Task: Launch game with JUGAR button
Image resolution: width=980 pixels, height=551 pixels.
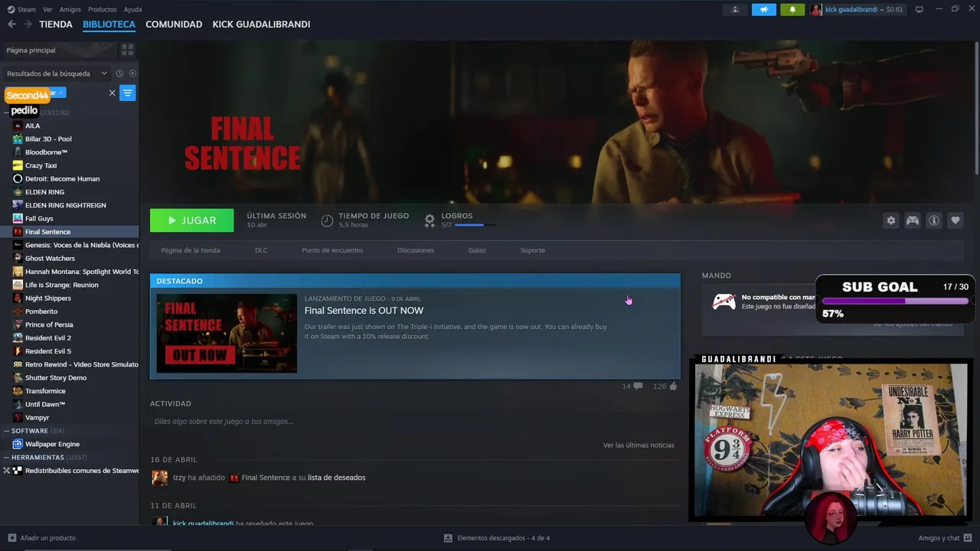Action: (x=192, y=220)
